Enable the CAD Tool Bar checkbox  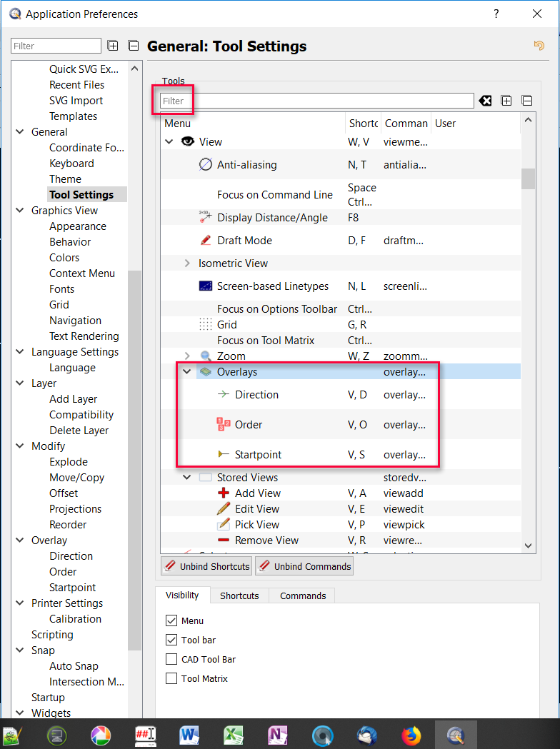coord(171,659)
